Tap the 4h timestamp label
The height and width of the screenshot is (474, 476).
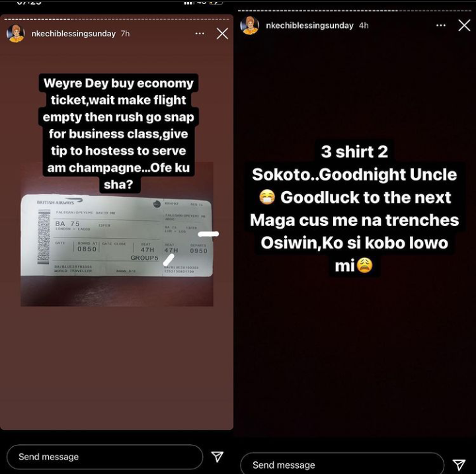[364, 26]
